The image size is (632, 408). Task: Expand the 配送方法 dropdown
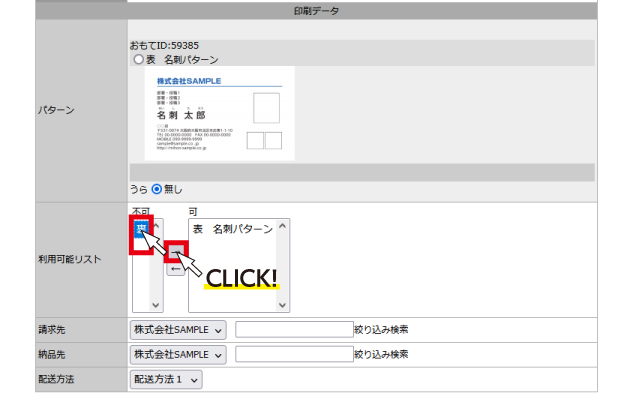[x=166, y=379]
